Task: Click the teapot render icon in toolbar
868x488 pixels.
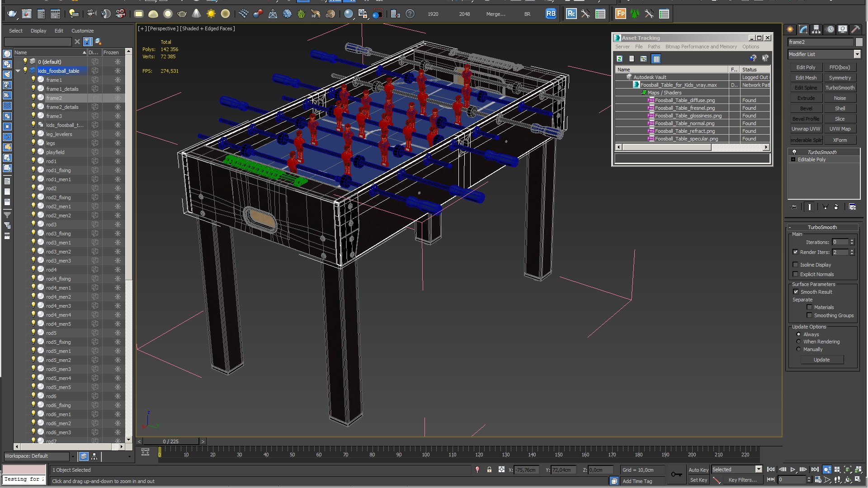Action: (x=12, y=14)
